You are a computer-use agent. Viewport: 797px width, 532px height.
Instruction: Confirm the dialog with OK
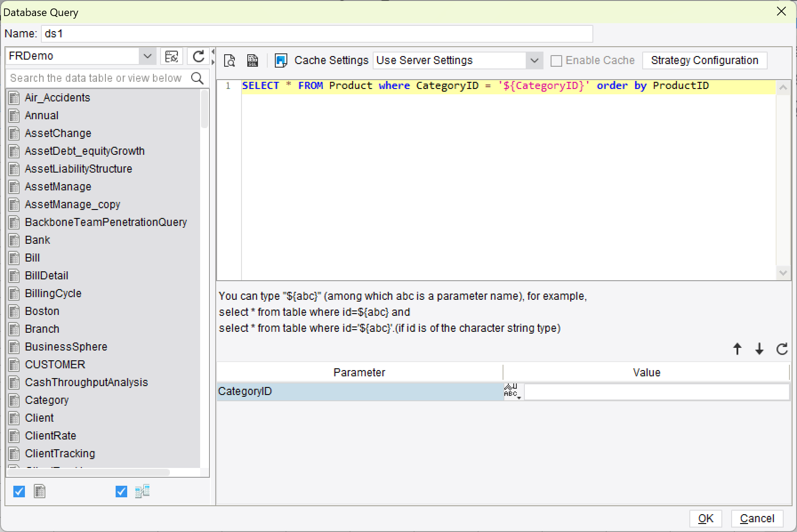[706, 518]
